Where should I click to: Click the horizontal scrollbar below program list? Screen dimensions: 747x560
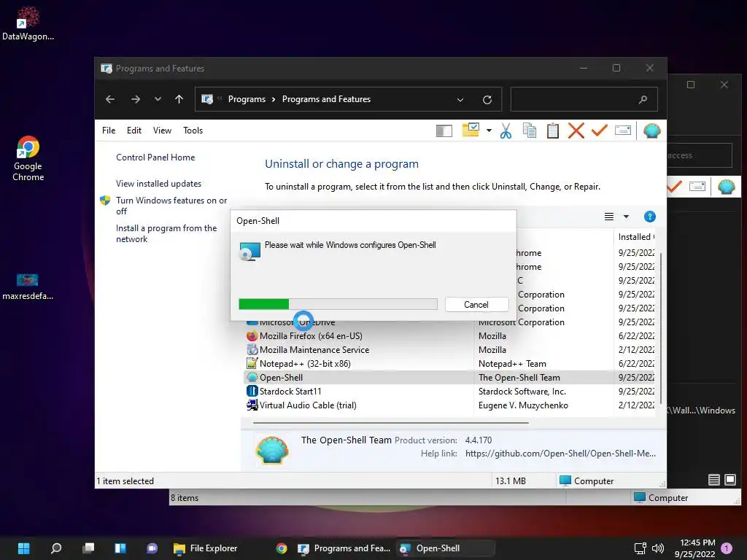coord(391,422)
